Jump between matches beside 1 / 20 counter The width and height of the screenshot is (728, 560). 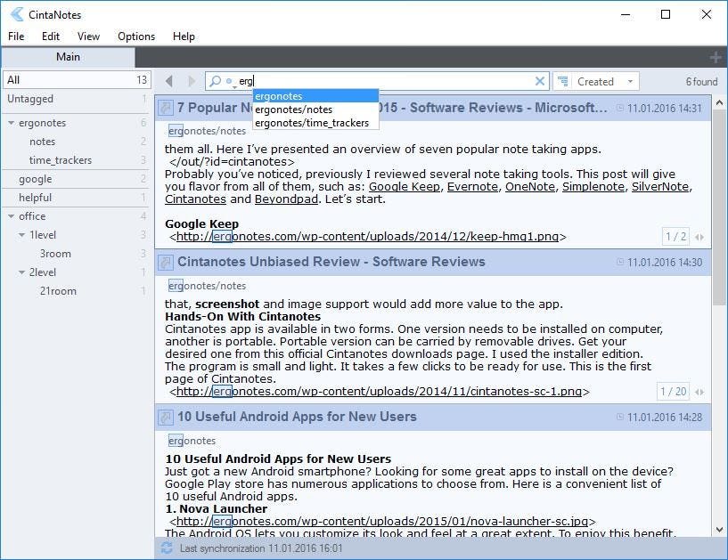coord(699,392)
